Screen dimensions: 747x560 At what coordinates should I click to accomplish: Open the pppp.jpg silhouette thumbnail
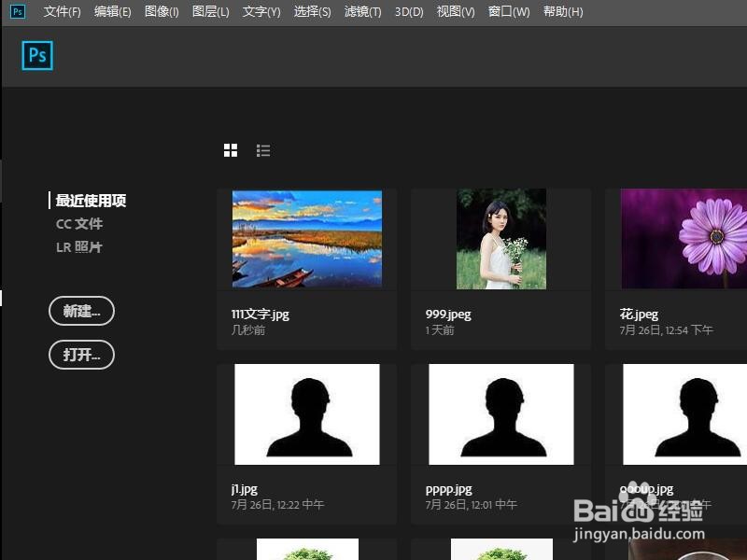[x=501, y=414]
